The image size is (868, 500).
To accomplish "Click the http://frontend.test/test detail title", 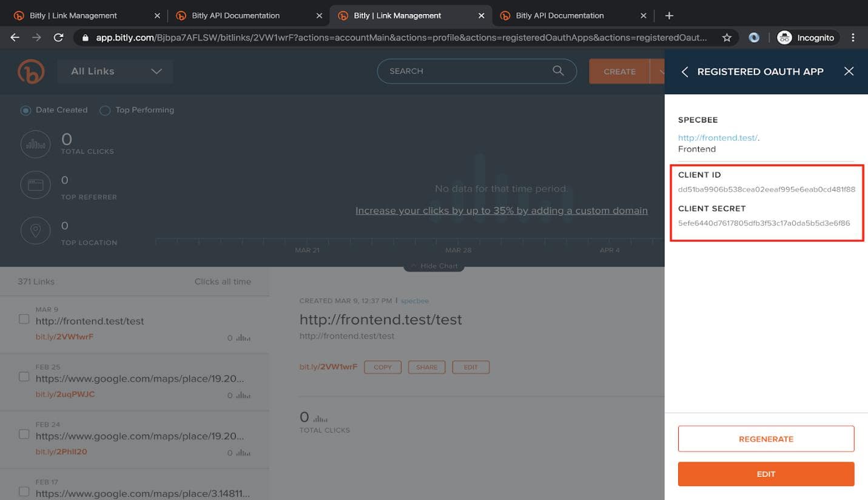I will pos(381,320).
